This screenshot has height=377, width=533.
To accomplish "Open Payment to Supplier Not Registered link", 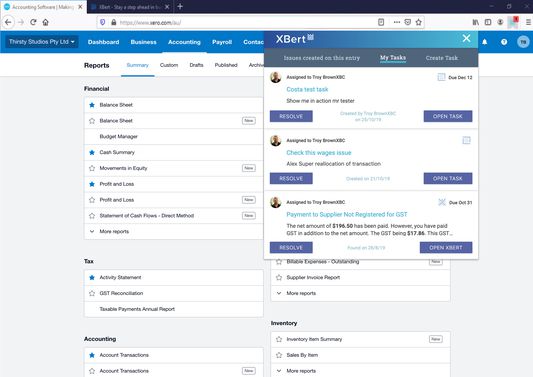I will [x=347, y=215].
